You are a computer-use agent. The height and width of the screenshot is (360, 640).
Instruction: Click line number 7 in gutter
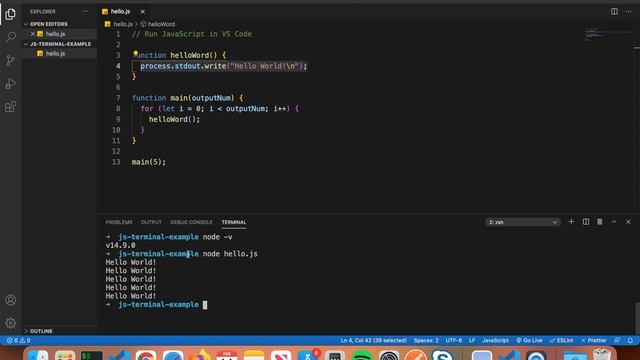pyautogui.click(x=118, y=98)
